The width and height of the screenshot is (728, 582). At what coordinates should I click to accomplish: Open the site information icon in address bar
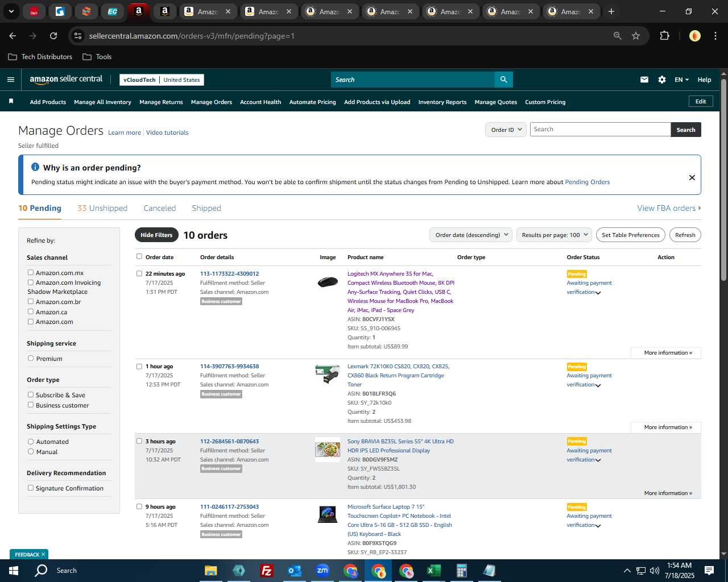[x=78, y=36]
